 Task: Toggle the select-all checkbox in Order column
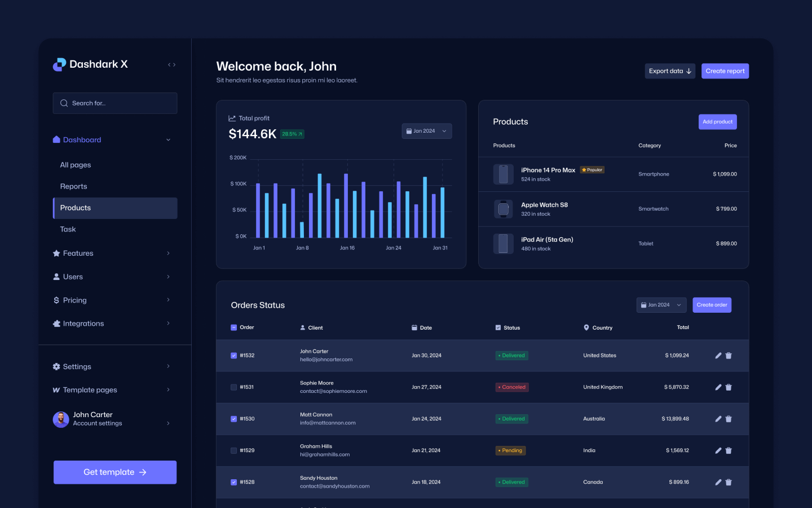click(233, 327)
